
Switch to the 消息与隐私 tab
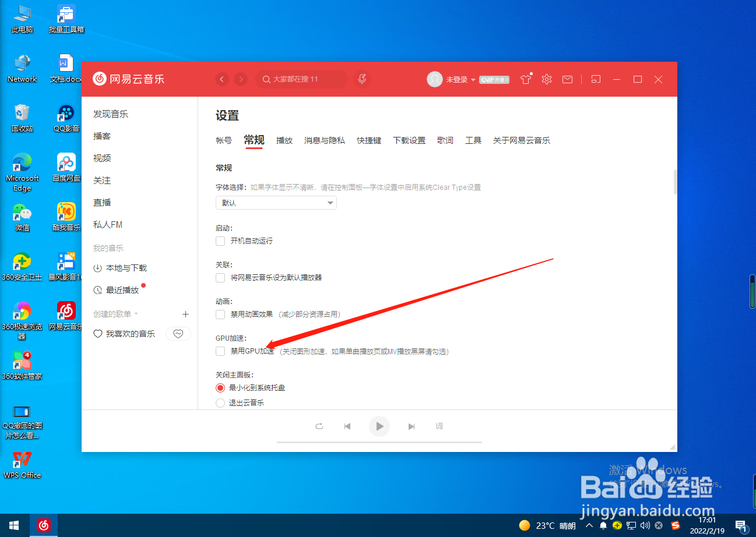(x=325, y=140)
